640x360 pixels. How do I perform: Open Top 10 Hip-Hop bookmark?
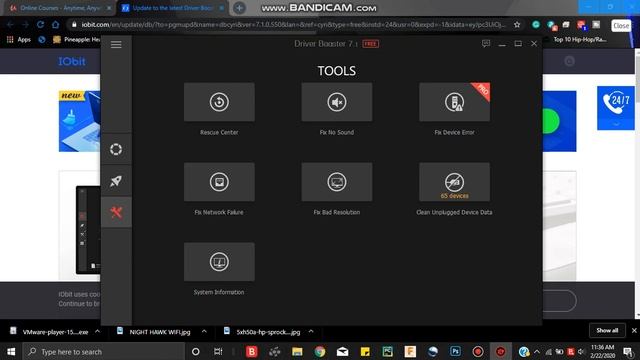pyautogui.click(x=580, y=40)
